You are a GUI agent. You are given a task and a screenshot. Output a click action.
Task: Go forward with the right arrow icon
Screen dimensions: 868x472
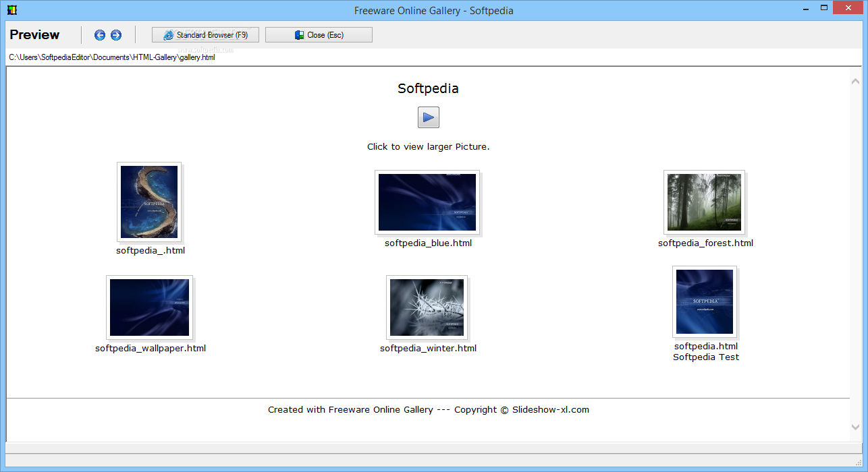coord(116,35)
